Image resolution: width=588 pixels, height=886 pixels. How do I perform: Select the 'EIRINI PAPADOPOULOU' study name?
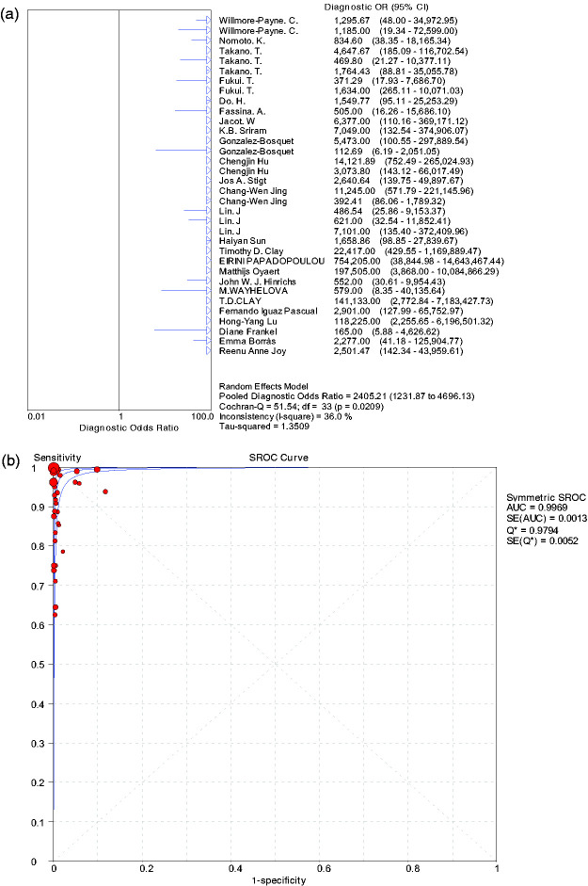pyautogui.click(x=272, y=261)
